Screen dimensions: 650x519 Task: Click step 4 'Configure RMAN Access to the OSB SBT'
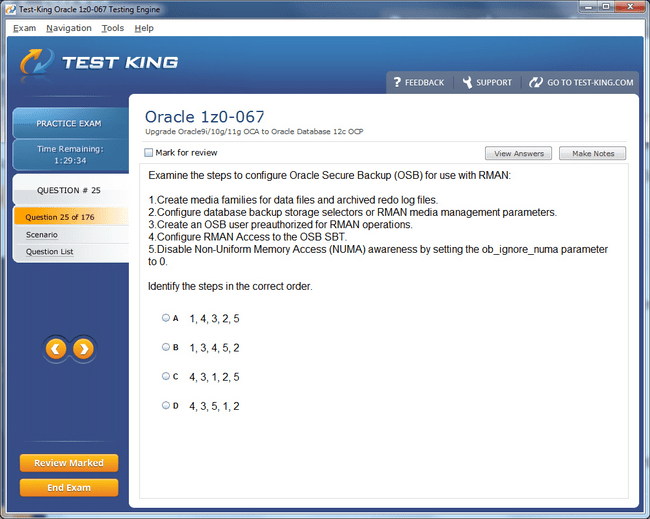247,237
